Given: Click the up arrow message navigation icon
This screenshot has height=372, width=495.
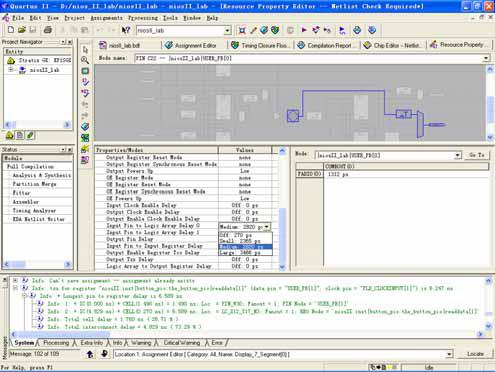Looking at the screenshot, I should click(90, 354).
